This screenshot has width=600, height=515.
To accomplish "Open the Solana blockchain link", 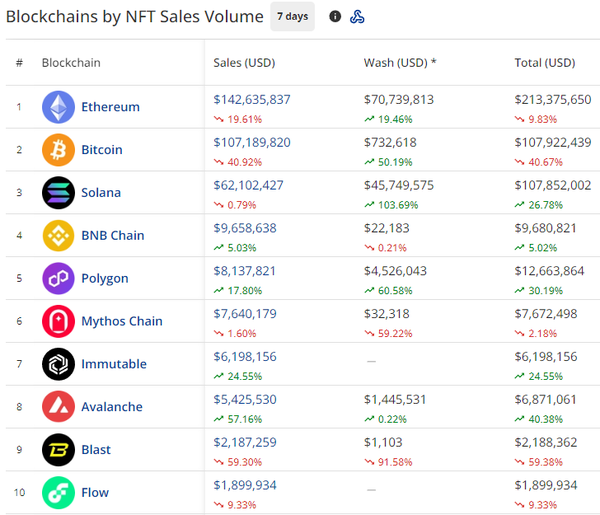I will pyautogui.click(x=100, y=193).
